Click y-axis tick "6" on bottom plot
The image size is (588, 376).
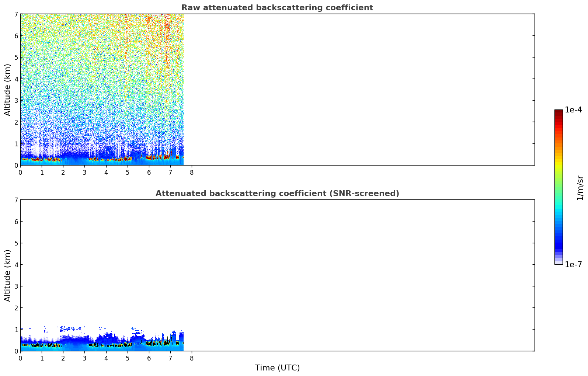[x=16, y=222]
